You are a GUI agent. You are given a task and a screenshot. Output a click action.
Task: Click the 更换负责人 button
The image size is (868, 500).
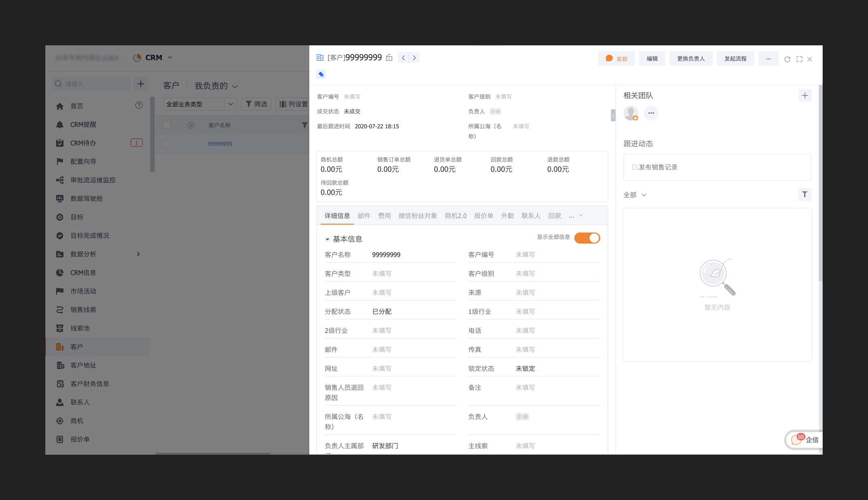[691, 59]
